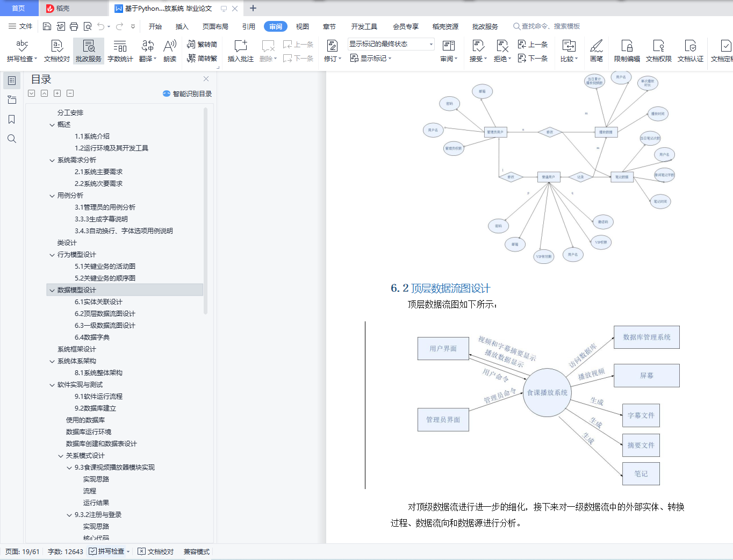Open the chapter navigation icon in sidebar
733x560 pixels.
12,100
